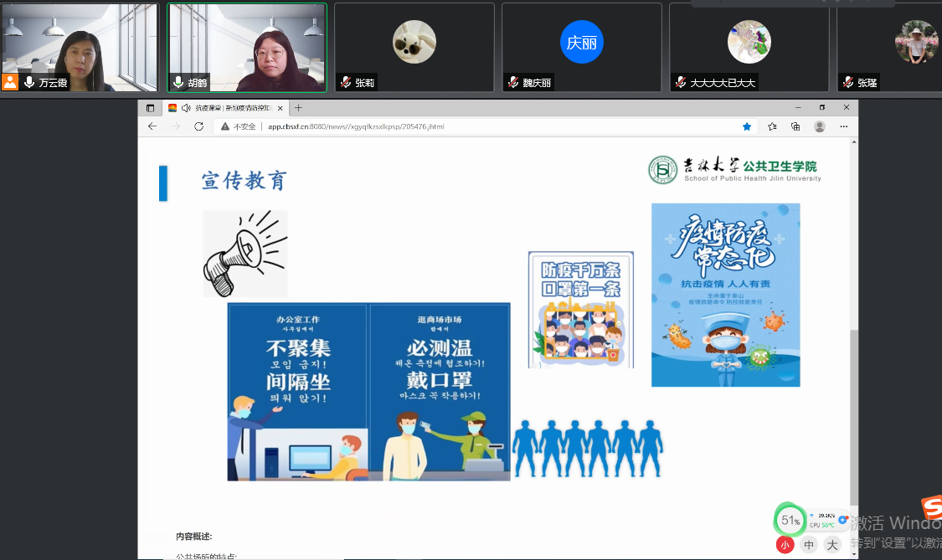Click the muted microphone icon for 张莉
The image size is (942, 560).
click(344, 82)
